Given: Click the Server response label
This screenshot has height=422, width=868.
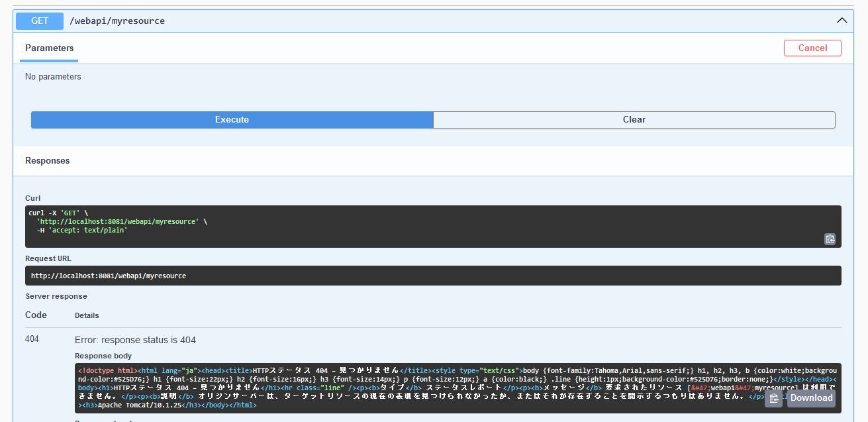Looking at the screenshot, I should click(56, 296).
